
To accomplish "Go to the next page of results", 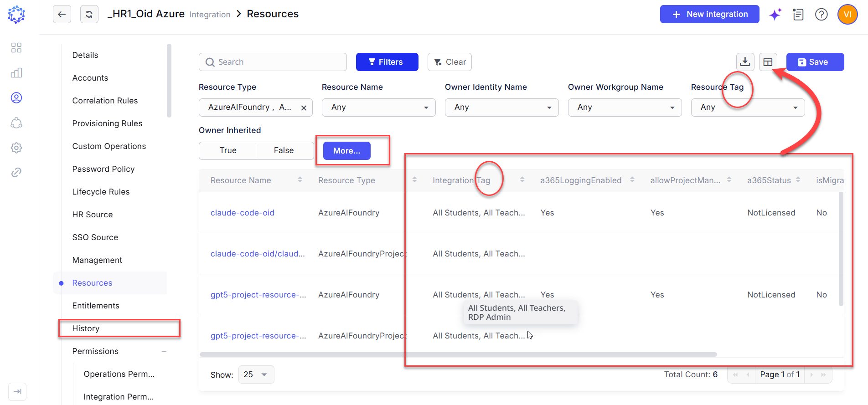I will click(811, 374).
